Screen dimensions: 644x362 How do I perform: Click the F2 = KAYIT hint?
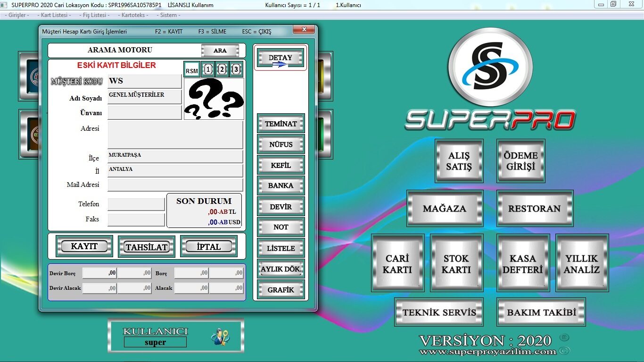169,32
